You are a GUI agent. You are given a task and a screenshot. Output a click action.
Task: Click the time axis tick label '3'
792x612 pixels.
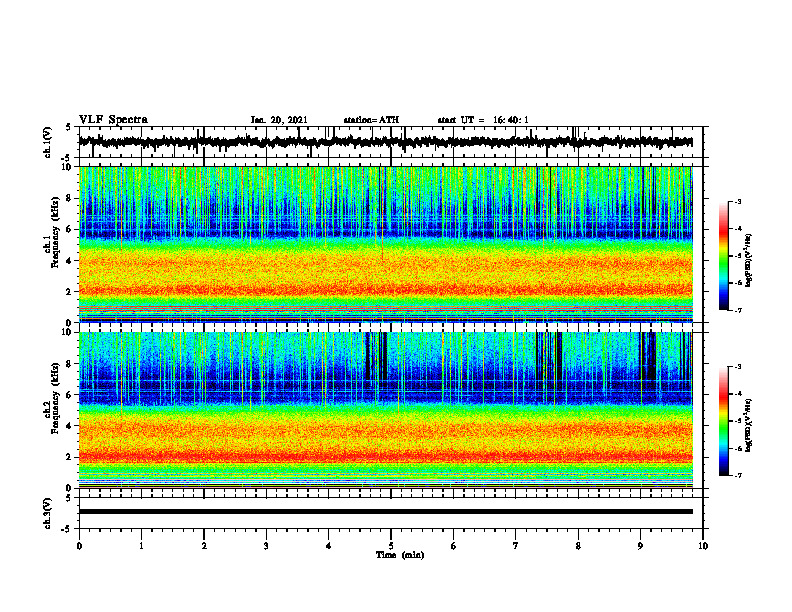pyautogui.click(x=266, y=546)
